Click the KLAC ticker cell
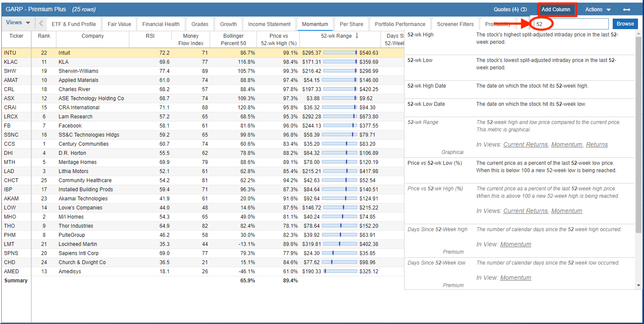Viewport: 644px width, 324px height. 11,62
